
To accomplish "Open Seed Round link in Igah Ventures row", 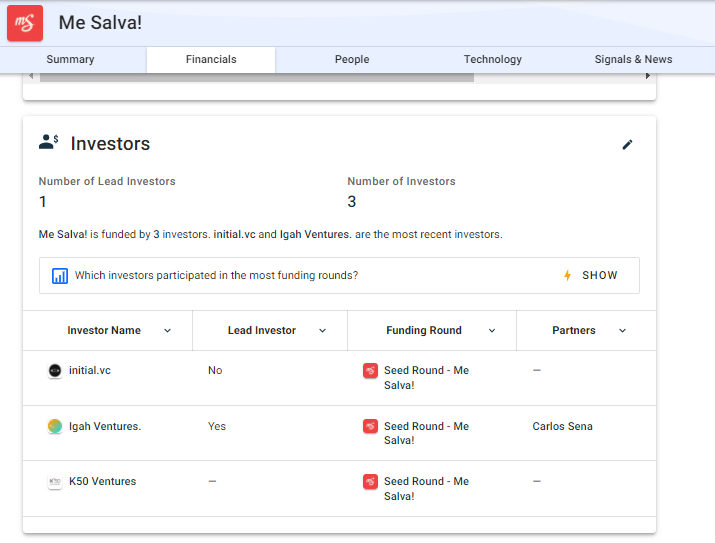I will coord(426,433).
